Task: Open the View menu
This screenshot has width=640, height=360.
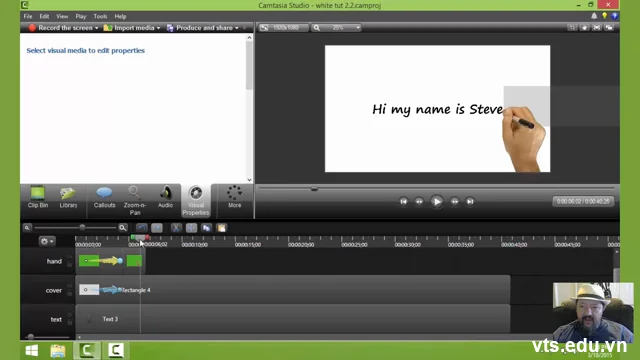Action: pyautogui.click(x=62, y=16)
